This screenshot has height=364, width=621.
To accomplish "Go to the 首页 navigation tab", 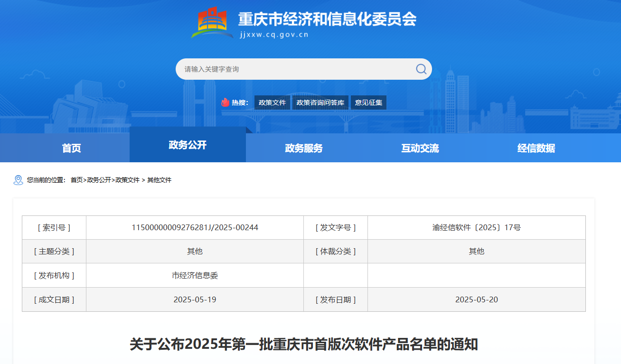I will [x=71, y=148].
